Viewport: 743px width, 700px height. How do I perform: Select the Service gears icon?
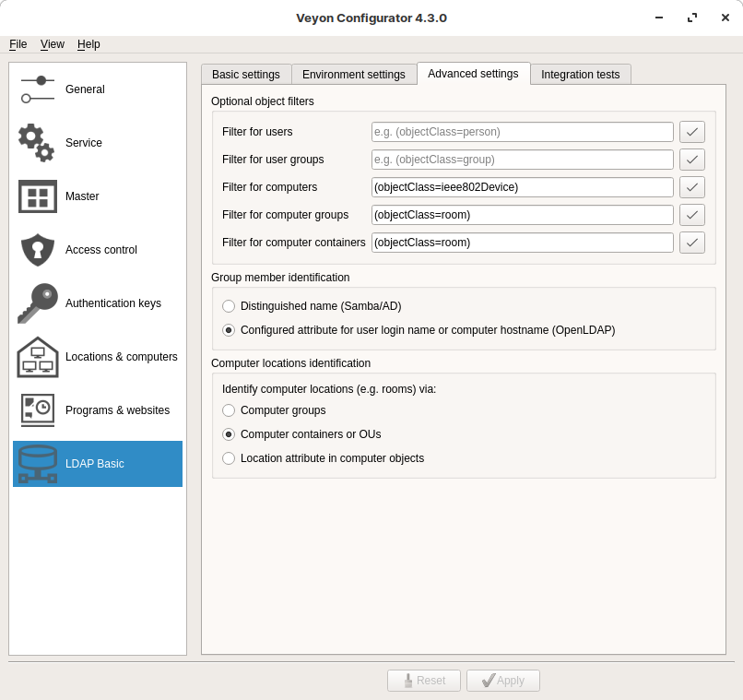coord(37,143)
